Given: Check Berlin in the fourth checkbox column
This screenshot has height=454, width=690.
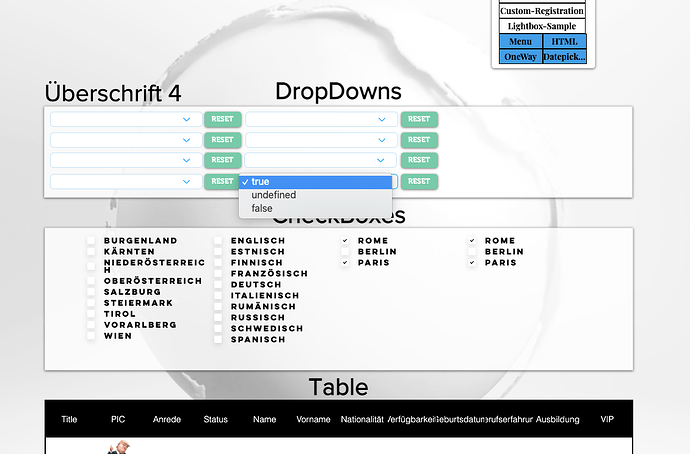Looking at the screenshot, I should coord(472,252).
